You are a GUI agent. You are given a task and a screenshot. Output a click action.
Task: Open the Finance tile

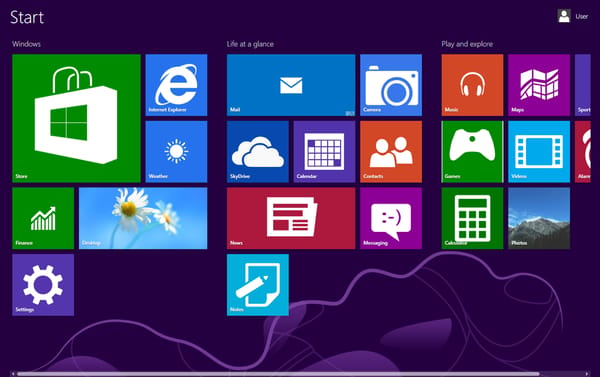click(x=43, y=218)
